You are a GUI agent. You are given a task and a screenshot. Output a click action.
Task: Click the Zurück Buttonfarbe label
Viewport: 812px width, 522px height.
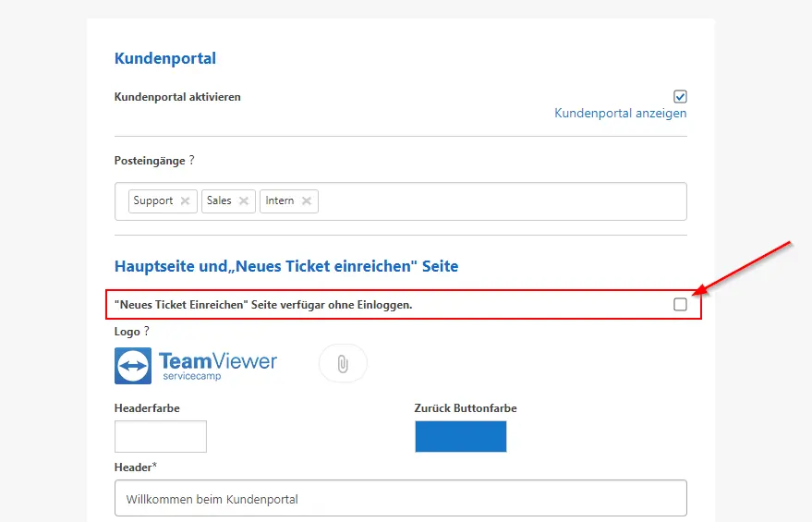coord(466,408)
